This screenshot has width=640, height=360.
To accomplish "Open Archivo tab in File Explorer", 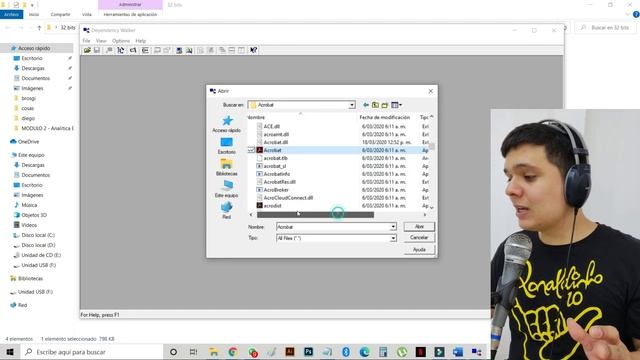I will pos(11,14).
